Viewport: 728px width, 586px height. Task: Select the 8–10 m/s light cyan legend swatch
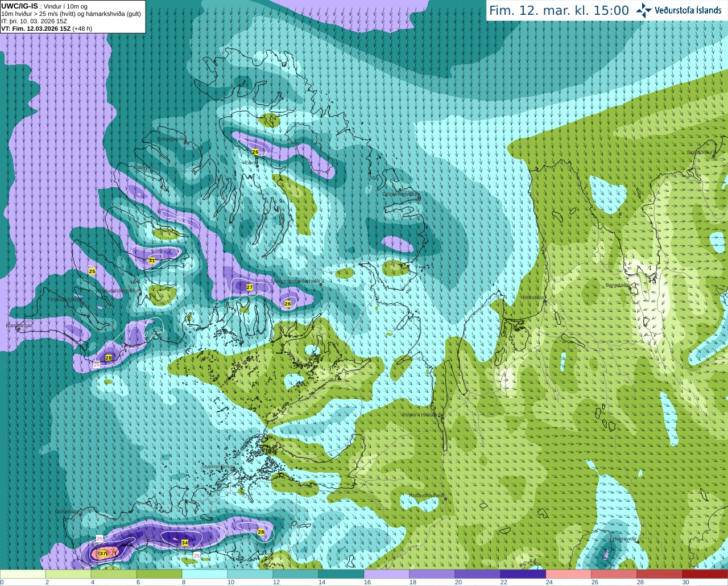(205, 574)
